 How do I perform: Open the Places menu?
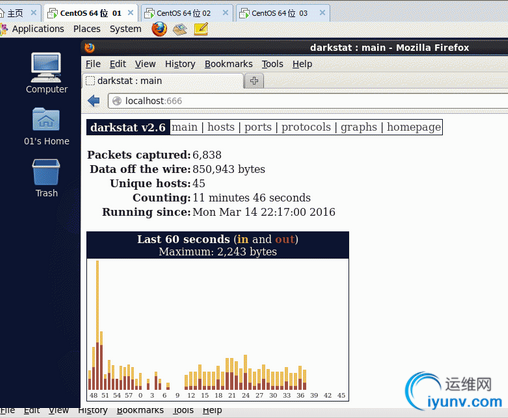tap(87, 29)
